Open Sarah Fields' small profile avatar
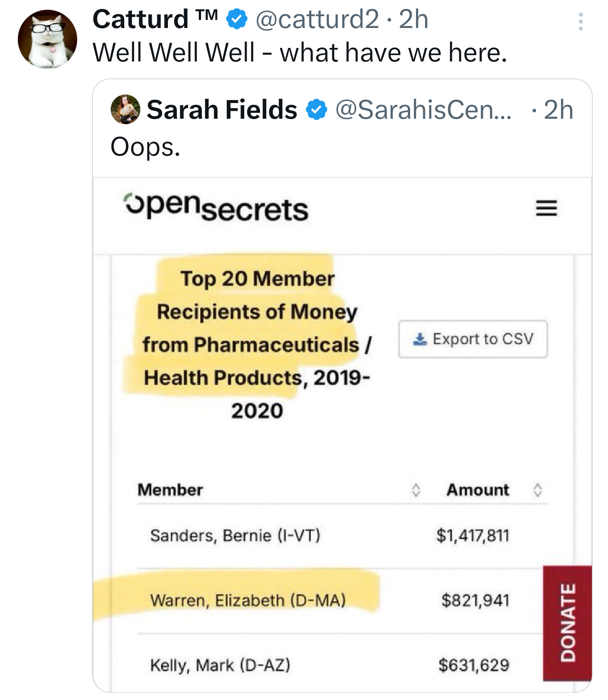This screenshot has height=700, width=608. [x=125, y=109]
